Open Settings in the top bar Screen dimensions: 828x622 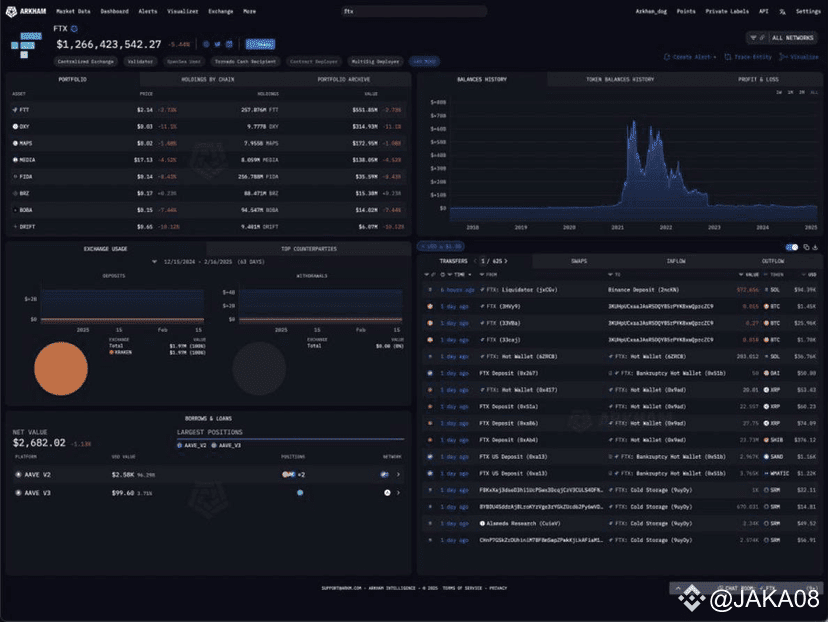tap(808, 11)
